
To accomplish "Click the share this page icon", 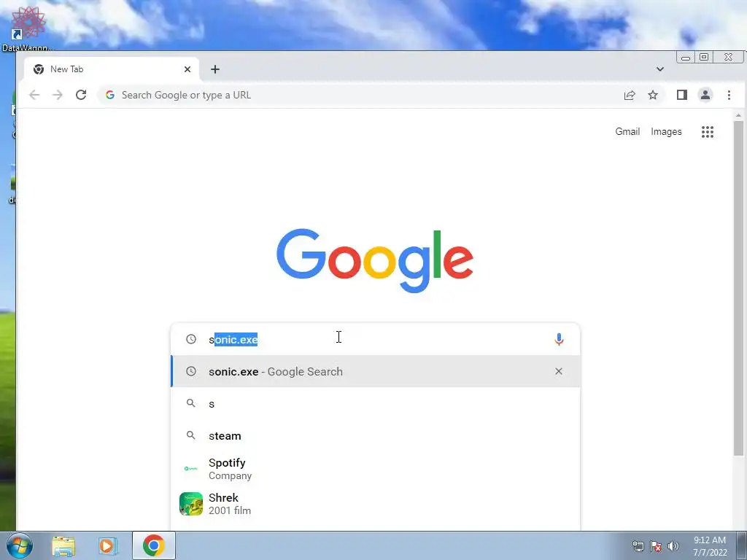I will click(x=630, y=95).
